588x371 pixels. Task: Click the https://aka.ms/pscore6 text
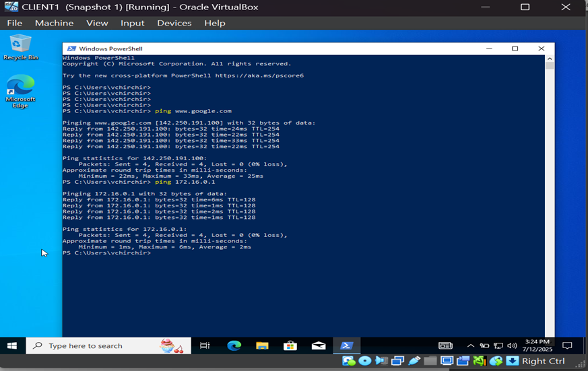coord(259,75)
